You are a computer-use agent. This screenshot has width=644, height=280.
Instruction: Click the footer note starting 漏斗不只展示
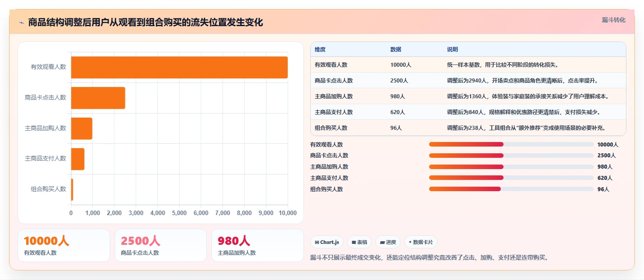click(x=429, y=258)
